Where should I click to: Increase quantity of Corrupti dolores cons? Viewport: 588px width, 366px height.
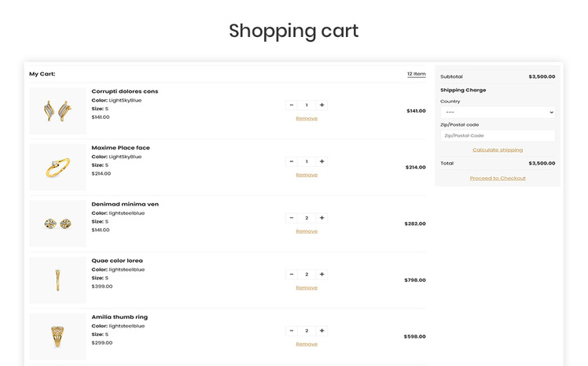pyautogui.click(x=322, y=105)
